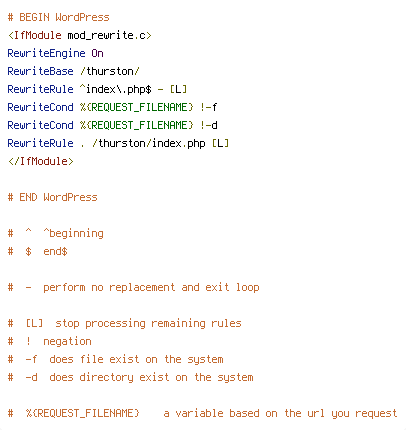Image resolution: width=406 pixels, height=430 pixels.
Task: Click the 'a variable based on the url' comment
Action: point(244,413)
